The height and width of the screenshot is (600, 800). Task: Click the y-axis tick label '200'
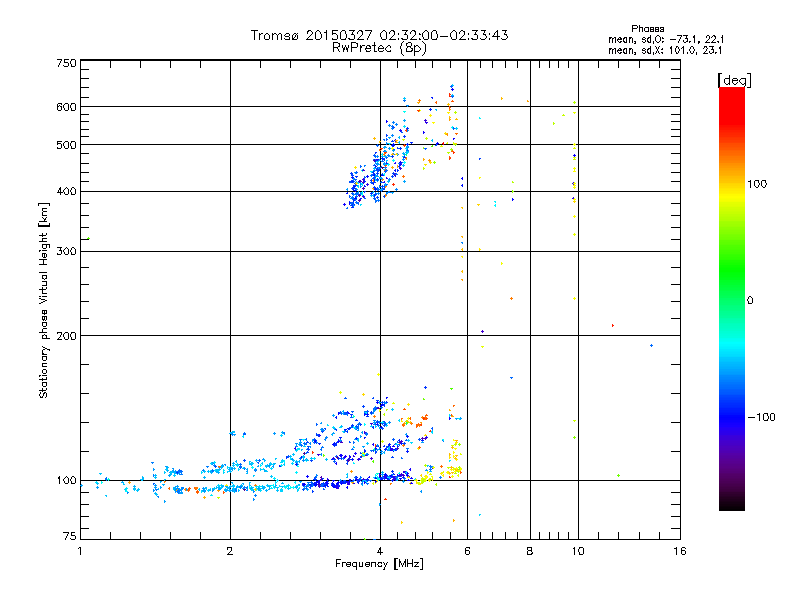point(67,336)
